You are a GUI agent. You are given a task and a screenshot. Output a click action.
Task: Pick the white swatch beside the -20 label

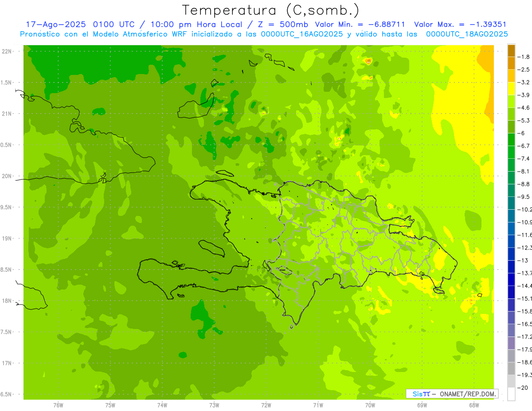[x=511, y=394]
